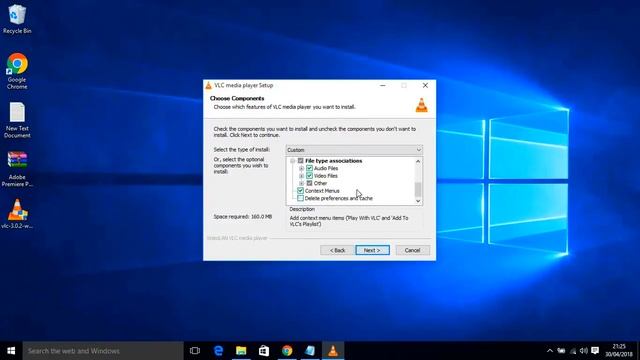
Task: Open the Google Chrome desktop shortcut
Action: [x=17, y=71]
